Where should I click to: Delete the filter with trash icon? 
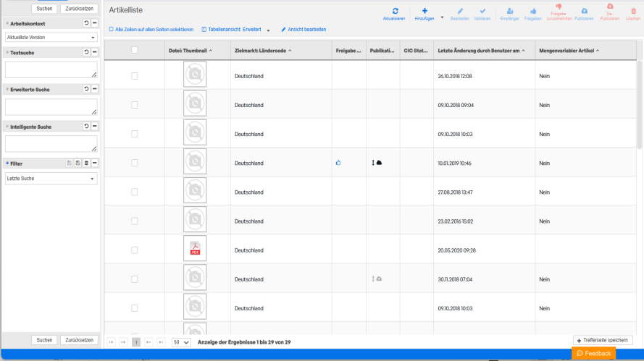point(86,163)
